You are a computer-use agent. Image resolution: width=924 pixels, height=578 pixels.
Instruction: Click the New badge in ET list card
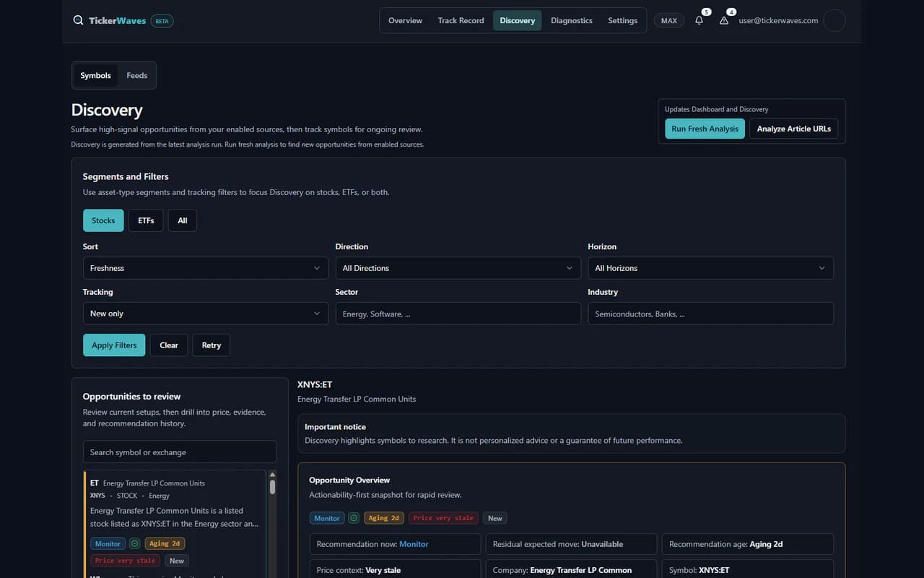[x=177, y=561]
